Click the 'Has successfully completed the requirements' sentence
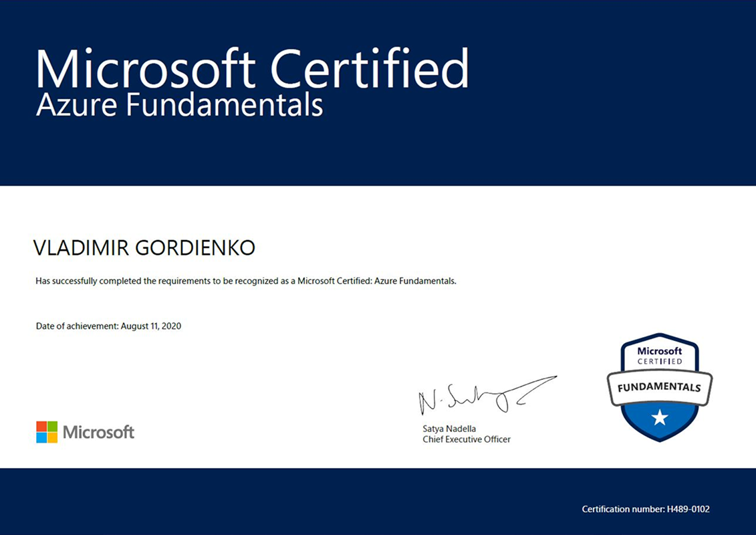Image resolution: width=756 pixels, height=535 pixels. tap(246, 281)
